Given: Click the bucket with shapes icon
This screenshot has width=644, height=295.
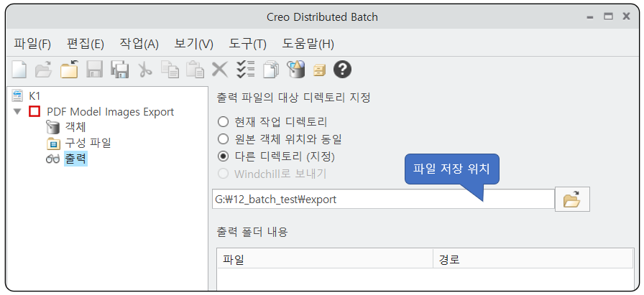Looking at the screenshot, I should (295, 70).
